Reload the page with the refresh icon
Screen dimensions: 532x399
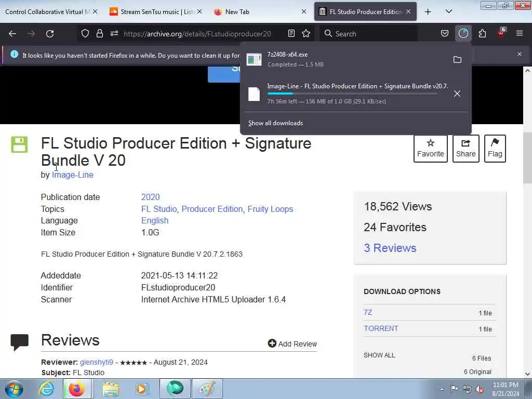tap(50, 34)
